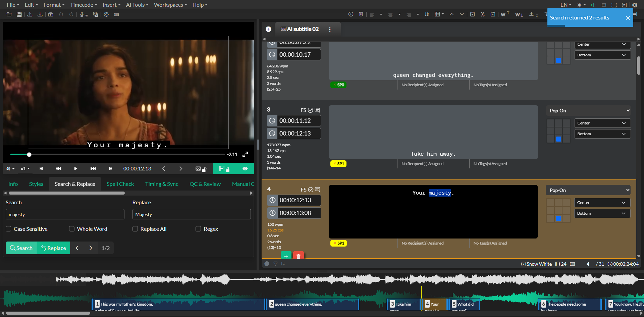The image size is (644, 317).
Task: Open the Workspaces menu
Action: pyautogui.click(x=171, y=5)
